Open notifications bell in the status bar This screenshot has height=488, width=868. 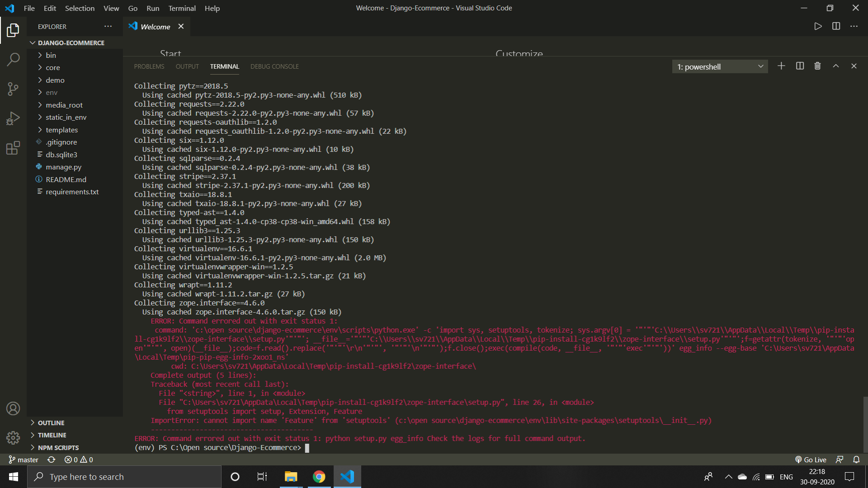[857, 460]
